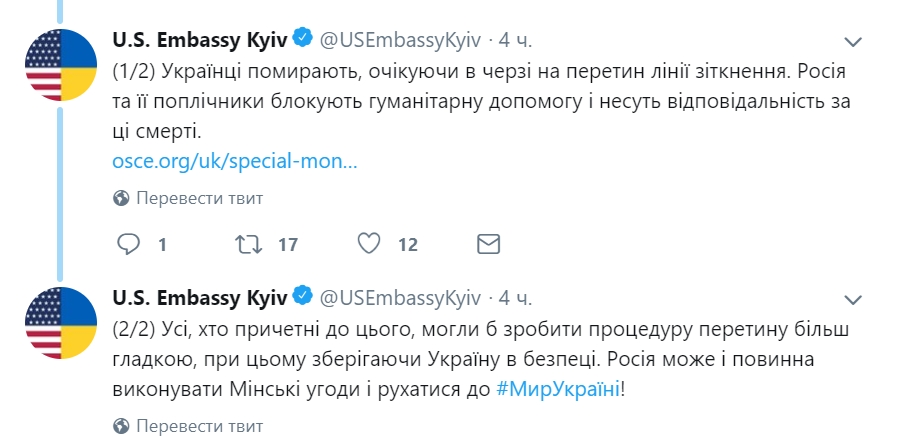Viewport: 902px width, 438px height.
Task: Open the #МирУкраїні hashtag link
Action: point(558,390)
